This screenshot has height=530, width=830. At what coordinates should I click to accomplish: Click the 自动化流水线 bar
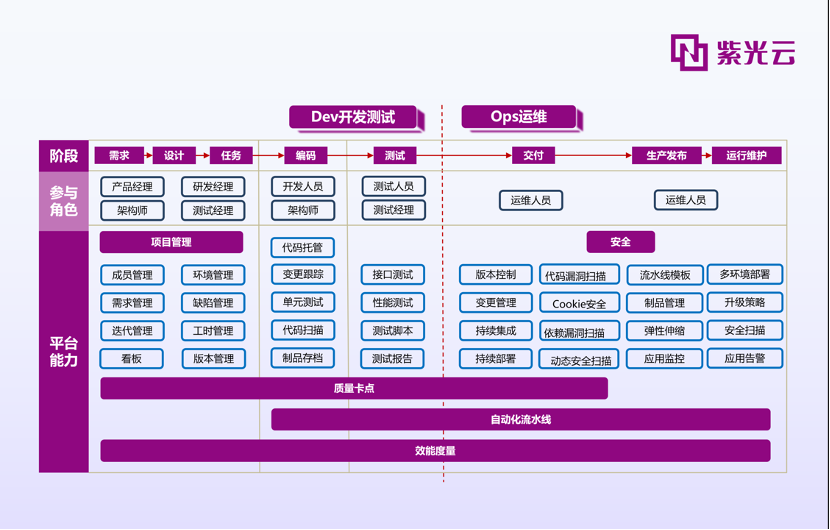[520, 419]
